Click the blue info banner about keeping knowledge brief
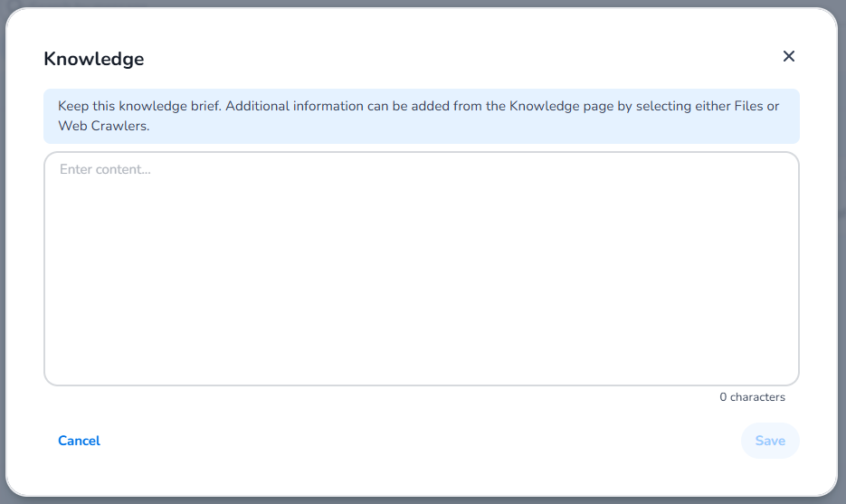846x504 pixels. pyautogui.click(x=421, y=116)
